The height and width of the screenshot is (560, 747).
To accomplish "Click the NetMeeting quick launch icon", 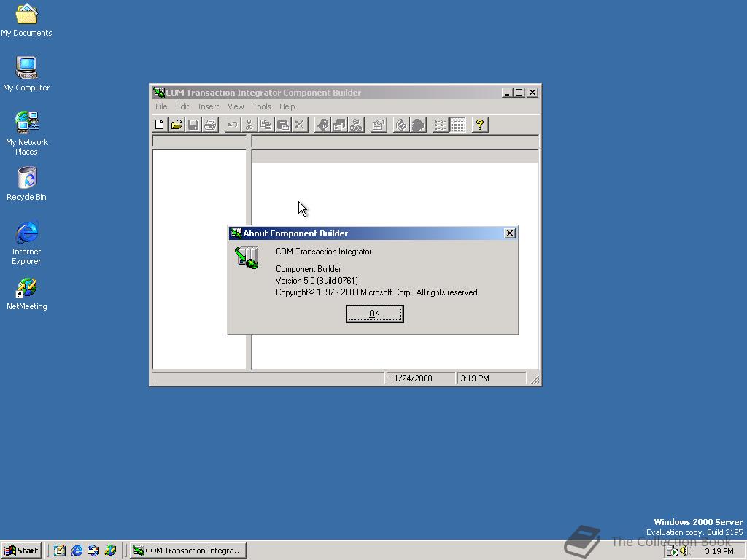I will pyautogui.click(x=111, y=551).
